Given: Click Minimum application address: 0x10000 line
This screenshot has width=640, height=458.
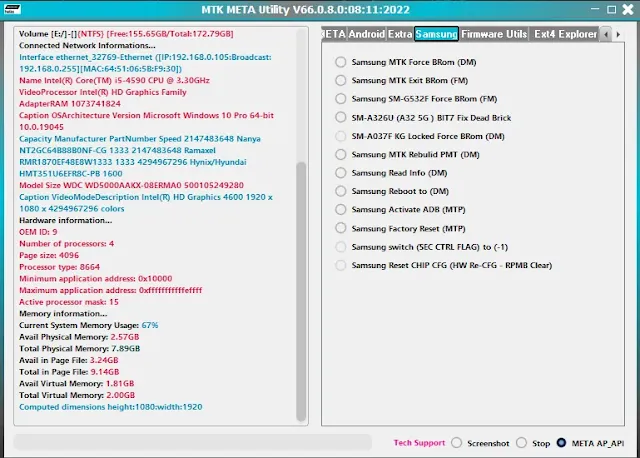Looking at the screenshot, I should (x=96, y=278).
